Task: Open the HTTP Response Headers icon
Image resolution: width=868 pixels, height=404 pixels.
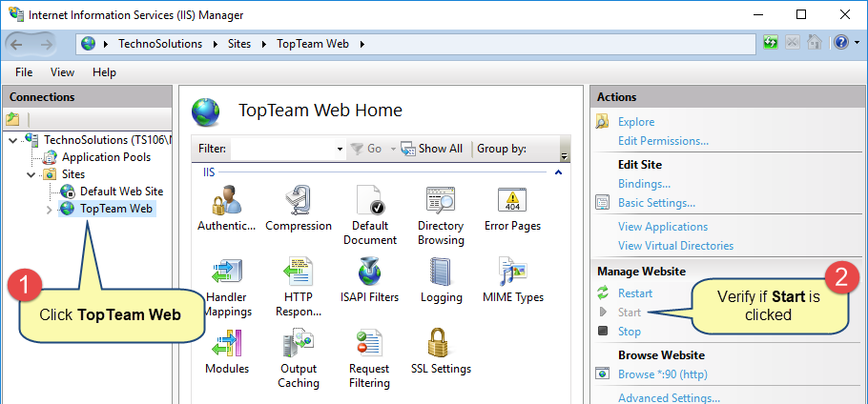Action: pyautogui.click(x=299, y=272)
